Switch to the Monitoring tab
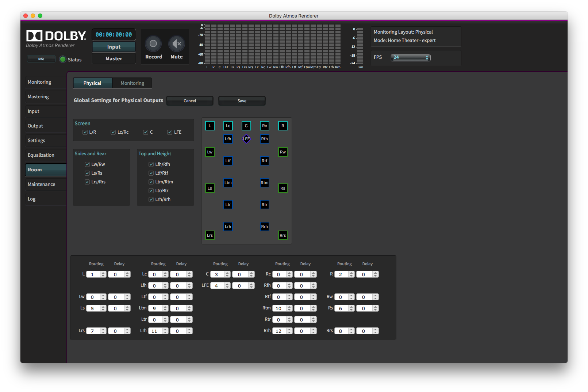 [x=132, y=83]
